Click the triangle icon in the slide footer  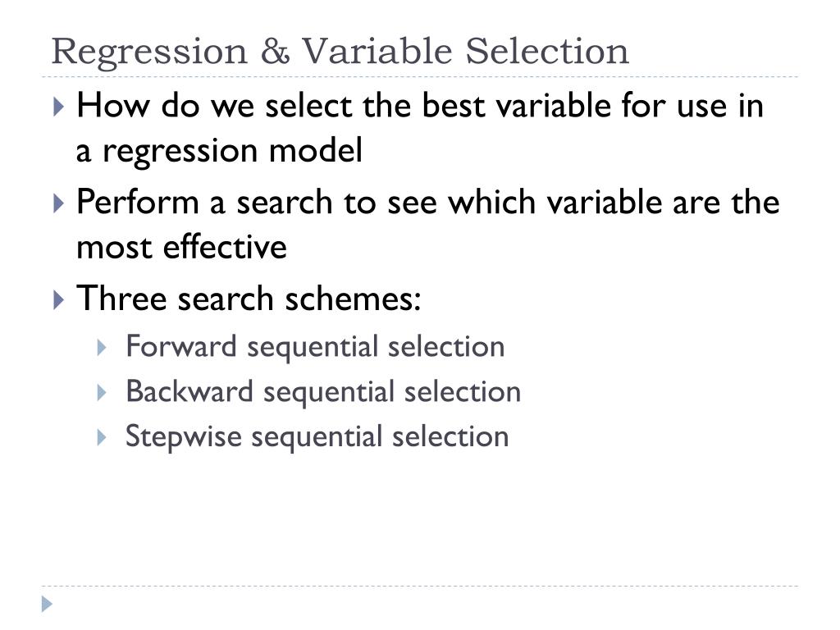(47, 605)
